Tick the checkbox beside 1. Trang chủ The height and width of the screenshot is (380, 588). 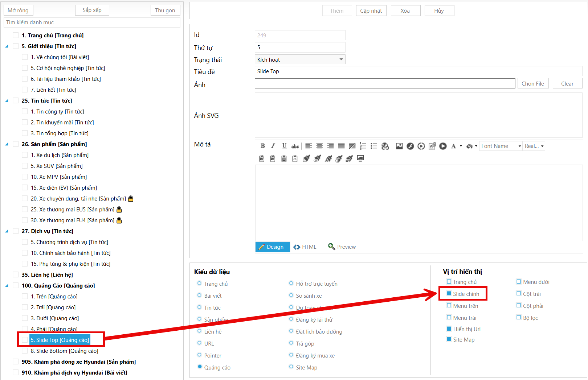coord(16,35)
